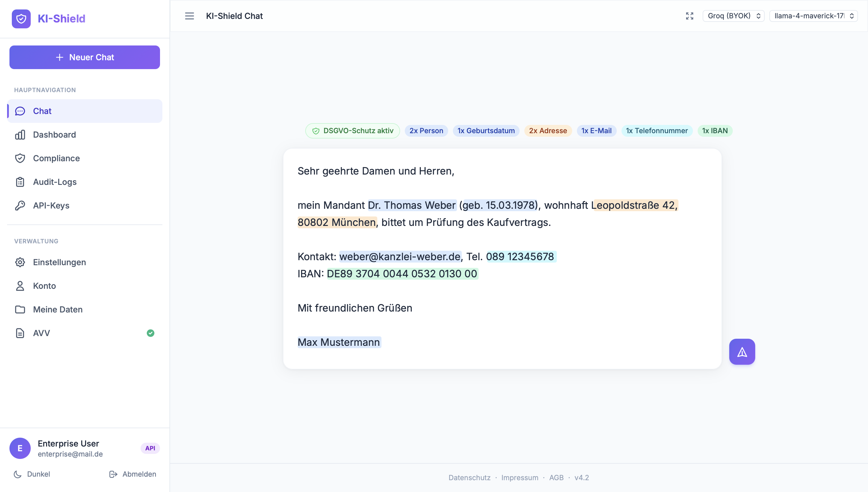Click the green AVV status checkmark
The width and height of the screenshot is (868, 492).
pyautogui.click(x=150, y=333)
